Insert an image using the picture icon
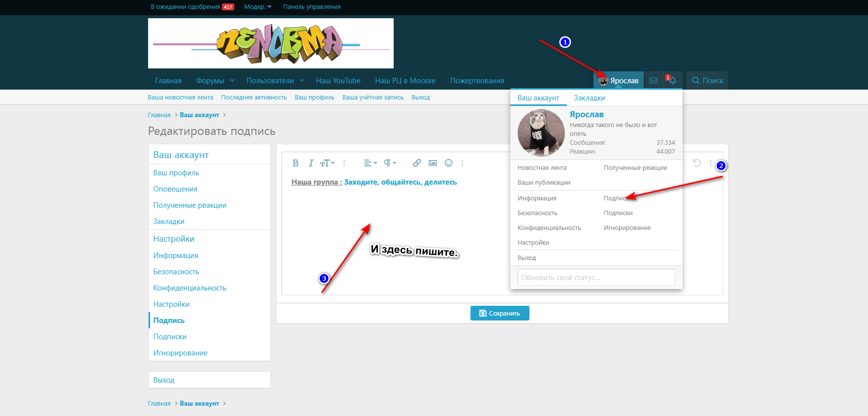This screenshot has width=868, height=416. coord(433,163)
